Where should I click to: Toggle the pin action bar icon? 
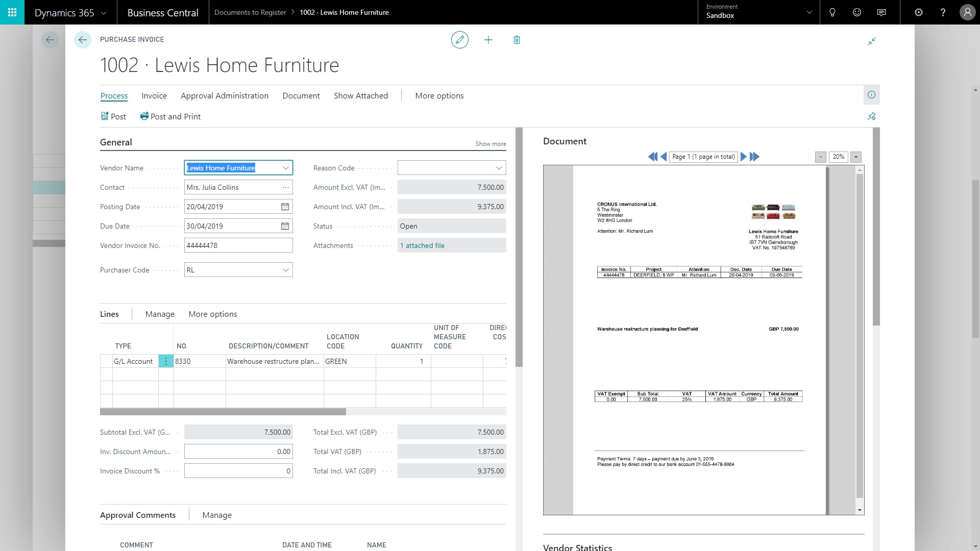pos(871,116)
